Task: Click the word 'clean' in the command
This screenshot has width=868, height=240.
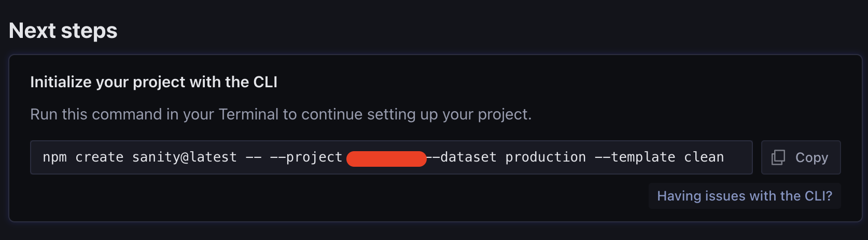Action: point(704,157)
